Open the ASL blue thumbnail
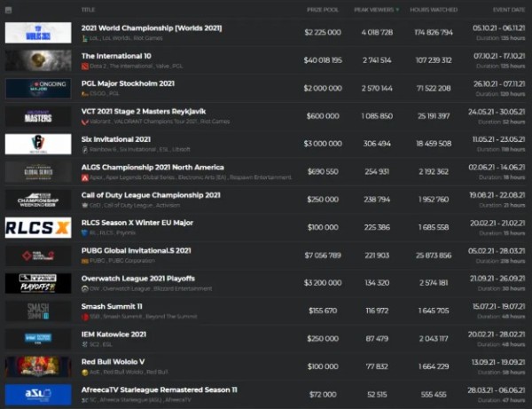The width and height of the screenshot is (532, 409). click(38, 395)
